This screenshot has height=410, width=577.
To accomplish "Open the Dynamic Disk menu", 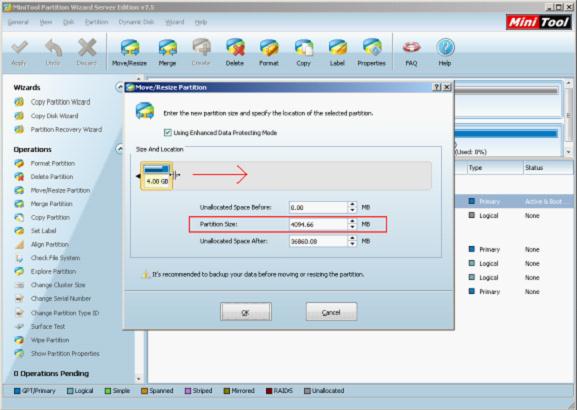I will point(136,22).
